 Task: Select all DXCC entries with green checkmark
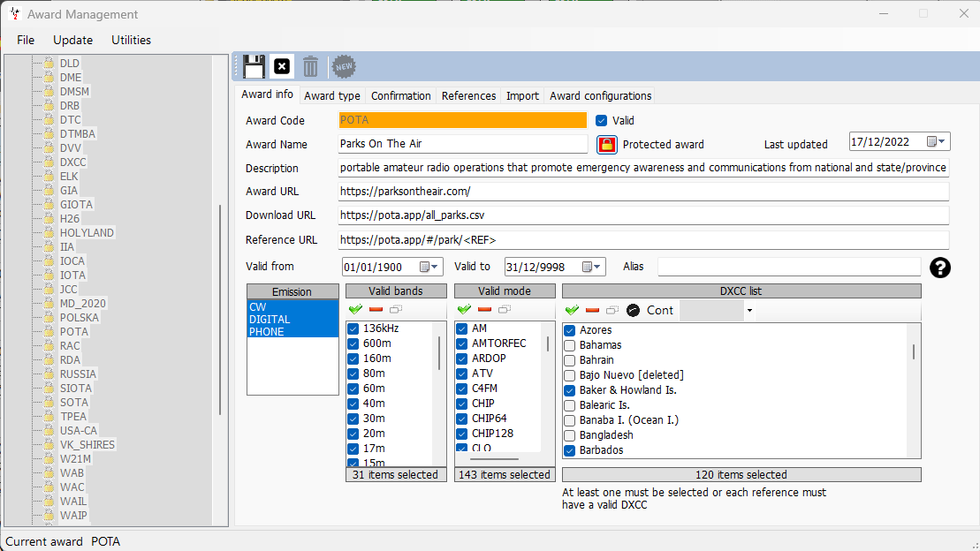(572, 310)
